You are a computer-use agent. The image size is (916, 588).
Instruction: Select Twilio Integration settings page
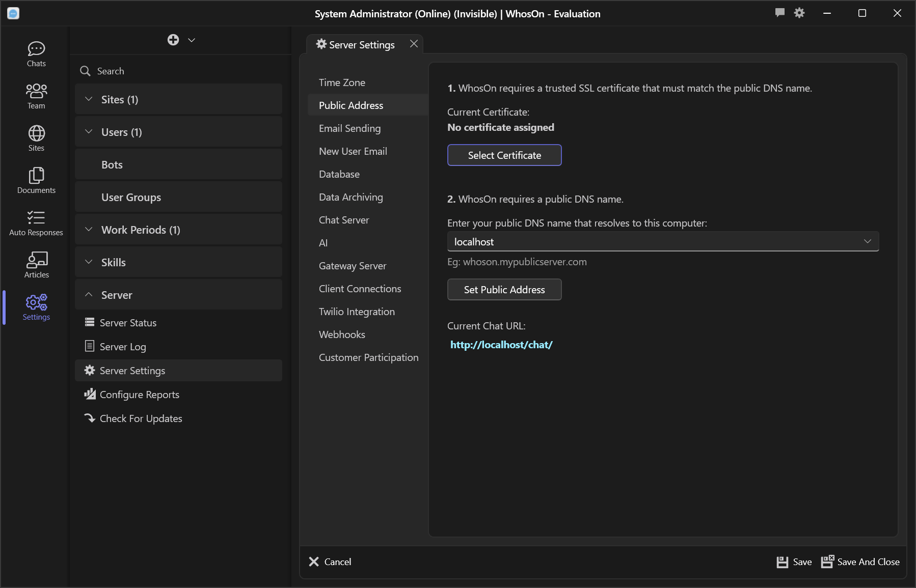368,312
